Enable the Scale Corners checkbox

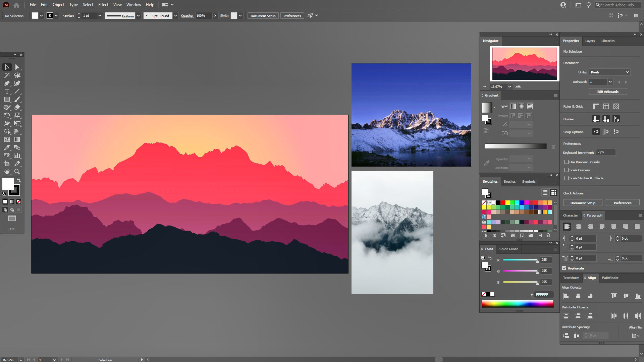click(x=567, y=170)
